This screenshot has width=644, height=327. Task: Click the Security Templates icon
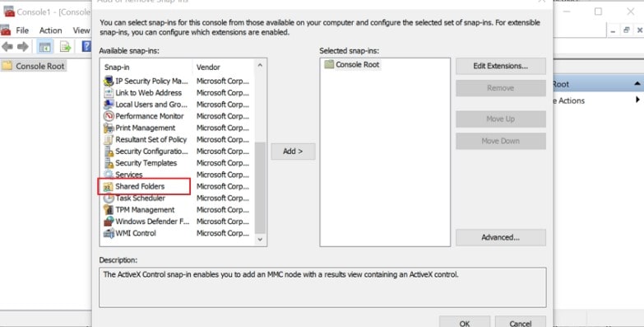[109, 163]
